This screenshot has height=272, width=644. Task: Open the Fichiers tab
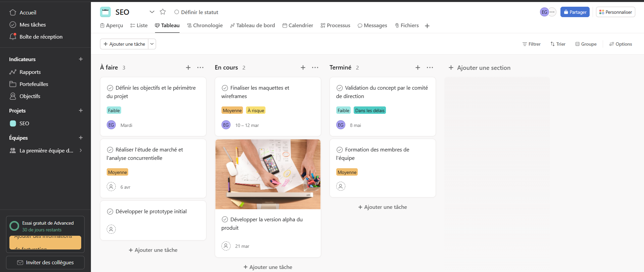pyautogui.click(x=407, y=26)
